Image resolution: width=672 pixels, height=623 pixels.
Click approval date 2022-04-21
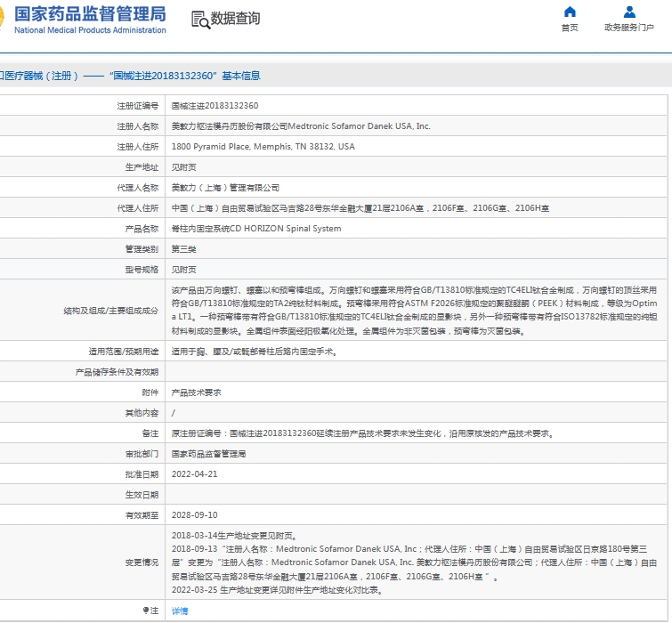point(195,473)
